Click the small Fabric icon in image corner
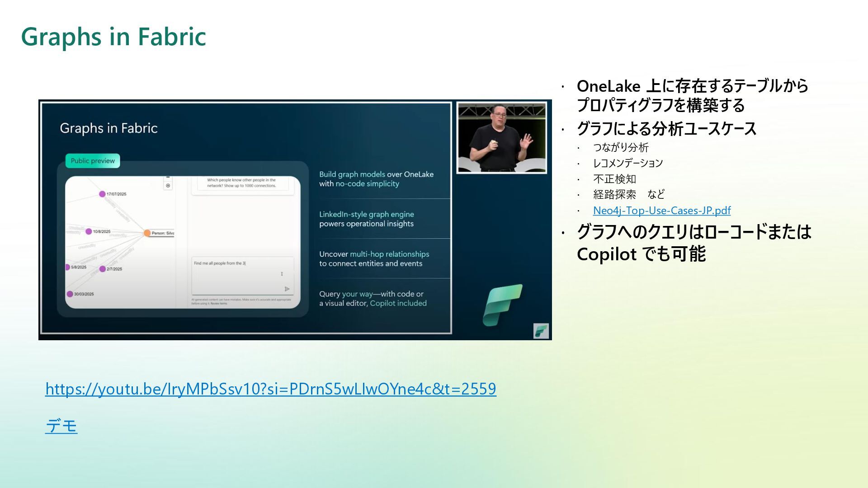Viewport: 868px width, 488px height. [x=541, y=331]
